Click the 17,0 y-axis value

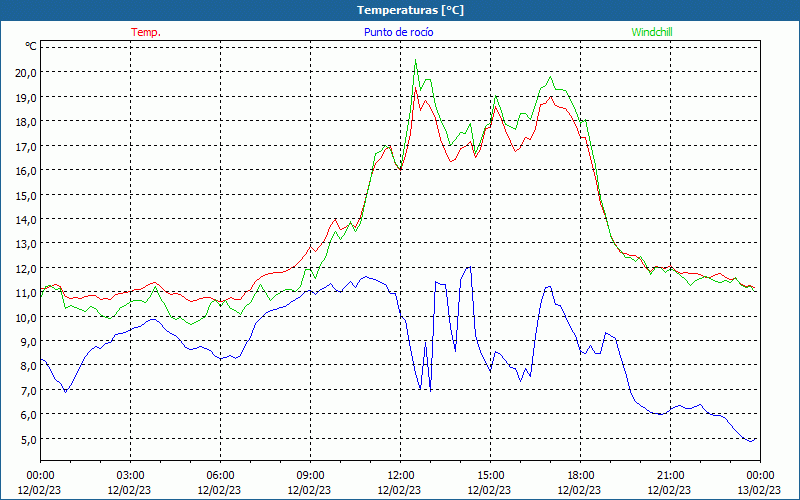[x=26, y=146]
